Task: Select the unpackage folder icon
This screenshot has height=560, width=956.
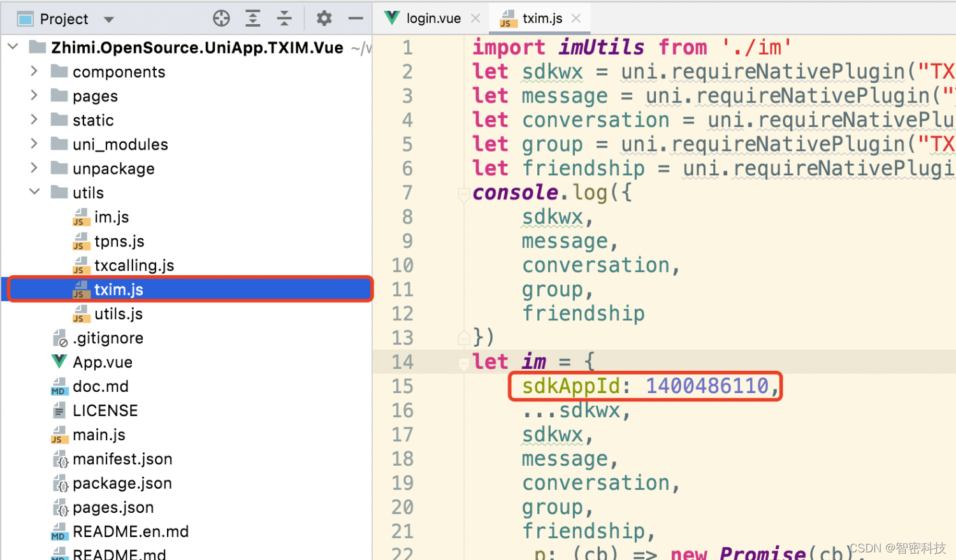Action: point(59,168)
